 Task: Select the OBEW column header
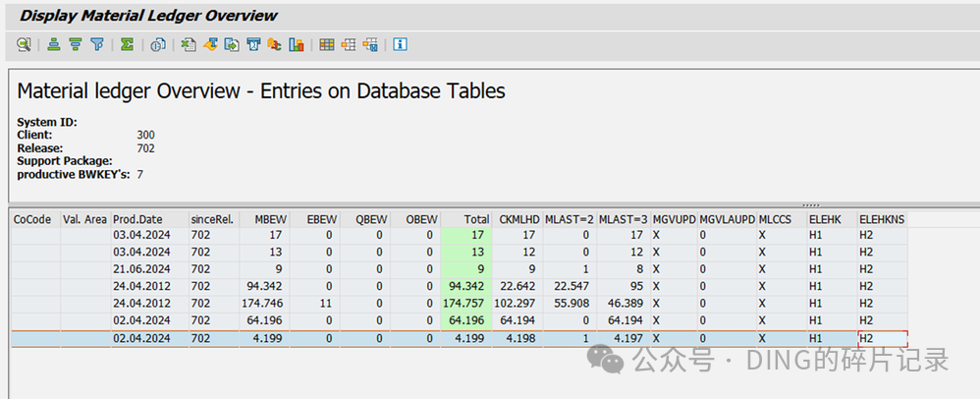(x=415, y=219)
